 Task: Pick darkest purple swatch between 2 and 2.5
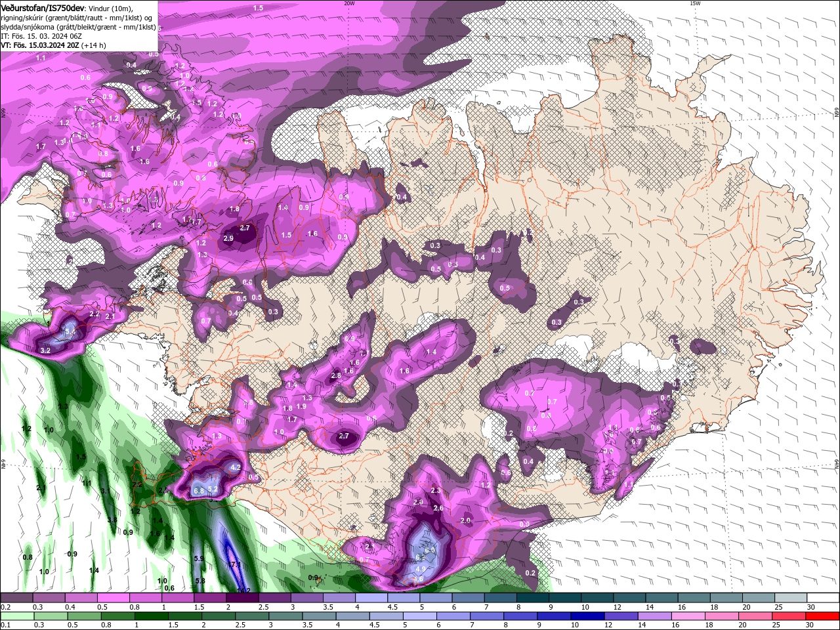242,598
